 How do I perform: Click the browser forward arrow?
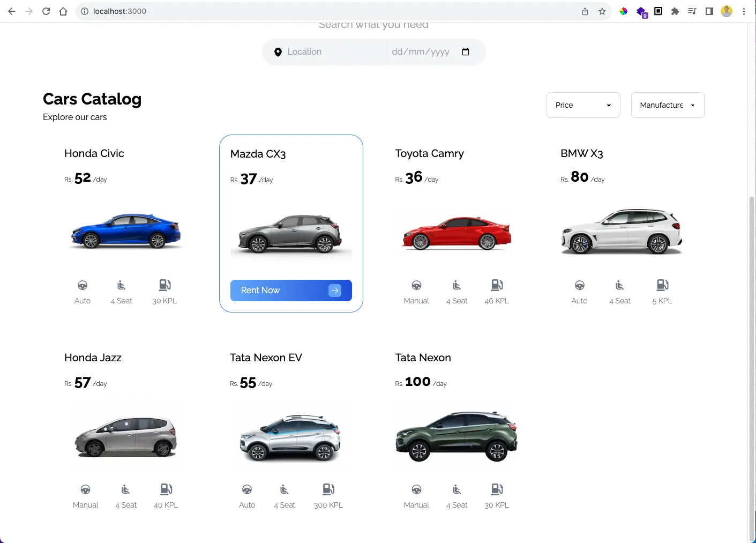click(29, 11)
